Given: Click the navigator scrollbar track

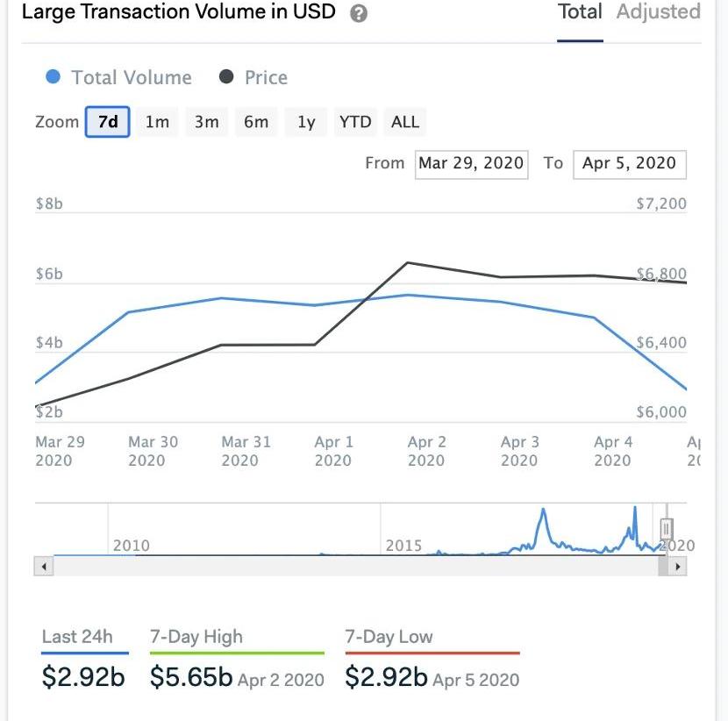Looking at the screenshot, I should tap(351, 567).
